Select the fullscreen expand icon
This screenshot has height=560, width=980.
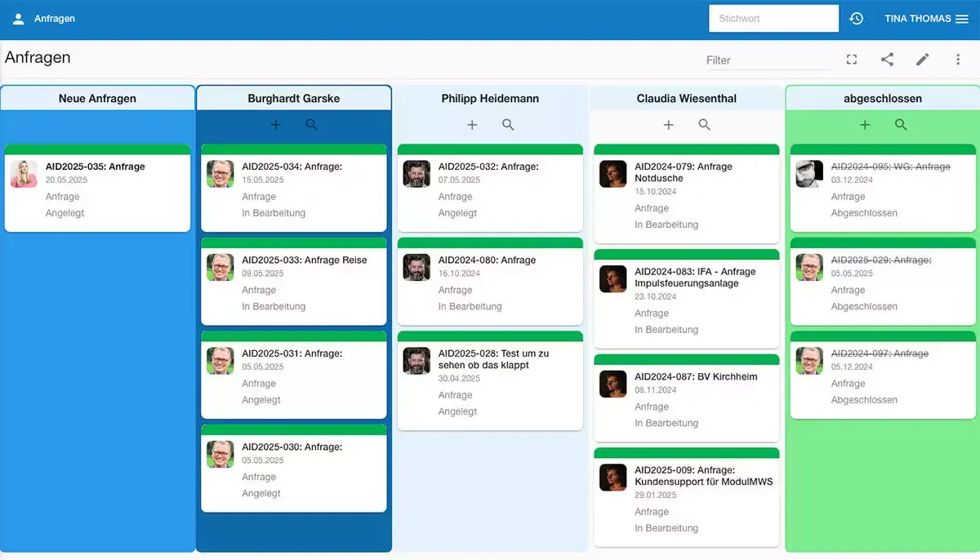[852, 59]
